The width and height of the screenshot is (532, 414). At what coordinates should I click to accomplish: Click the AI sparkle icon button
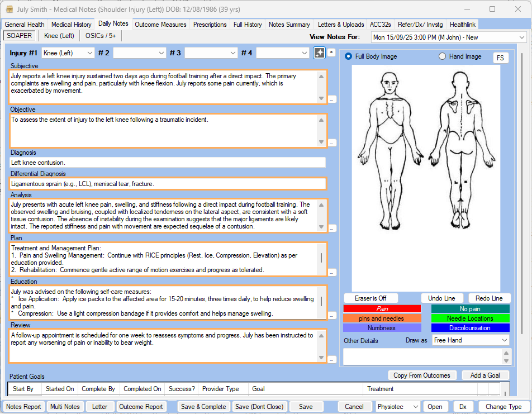(319, 53)
